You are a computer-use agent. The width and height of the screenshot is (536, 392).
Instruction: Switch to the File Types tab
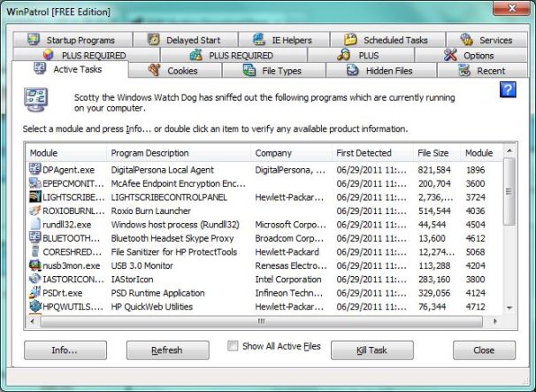pos(274,71)
